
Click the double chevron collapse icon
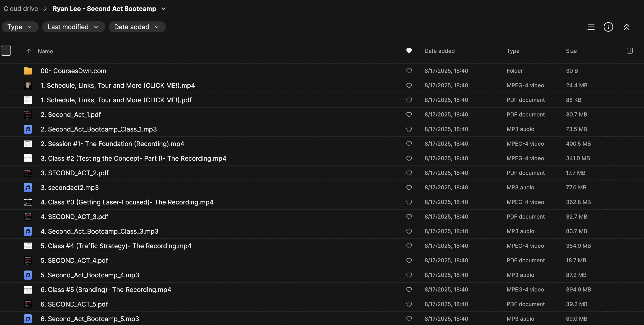(x=626, y=27)
